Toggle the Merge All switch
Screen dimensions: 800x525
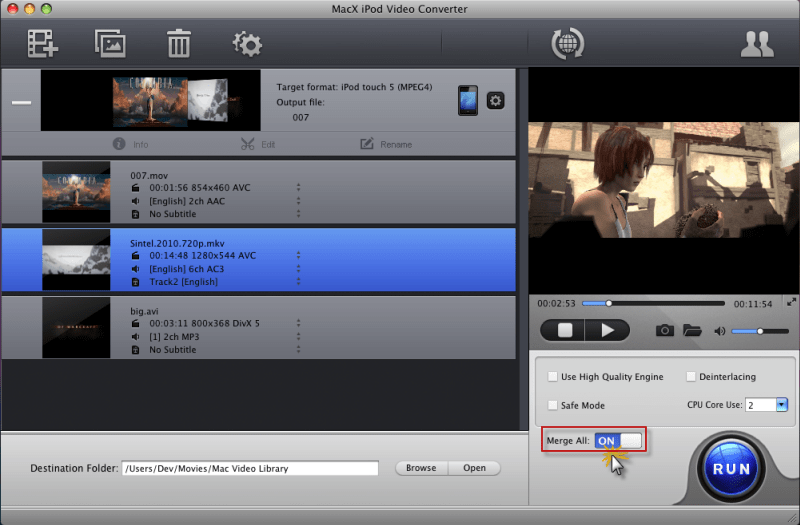[x=618, y=441]
